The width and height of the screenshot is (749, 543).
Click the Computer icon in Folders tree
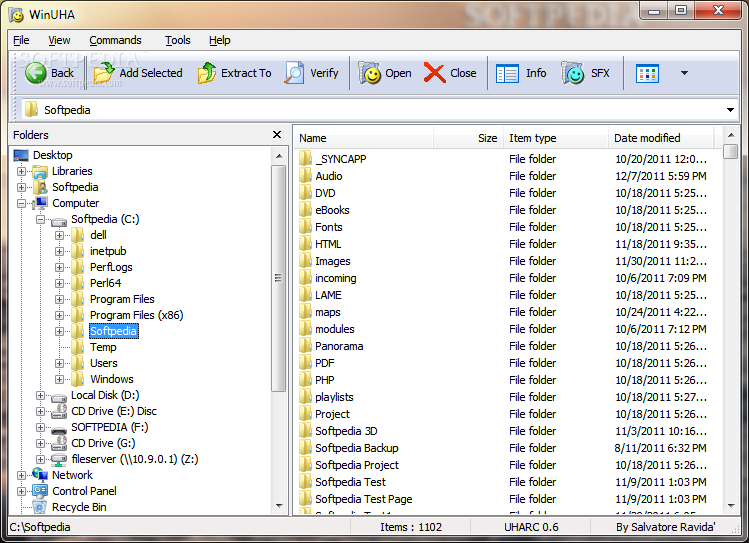pyautogui.click(x=40, y=203)
